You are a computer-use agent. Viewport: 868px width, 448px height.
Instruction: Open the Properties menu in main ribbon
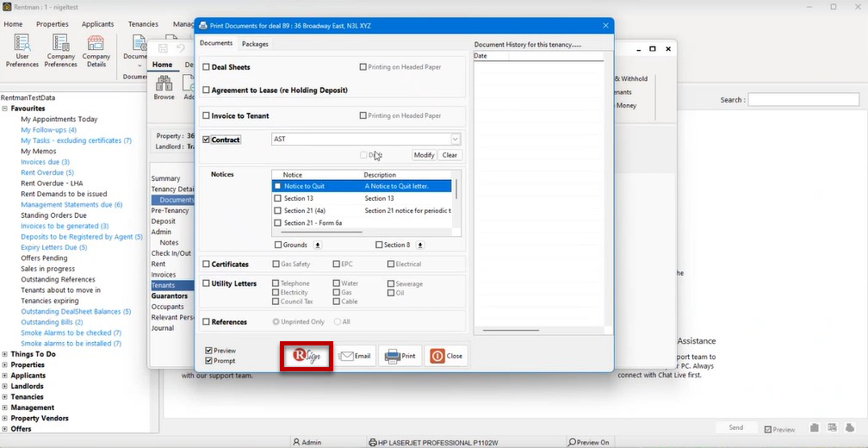tap(53, 24)
